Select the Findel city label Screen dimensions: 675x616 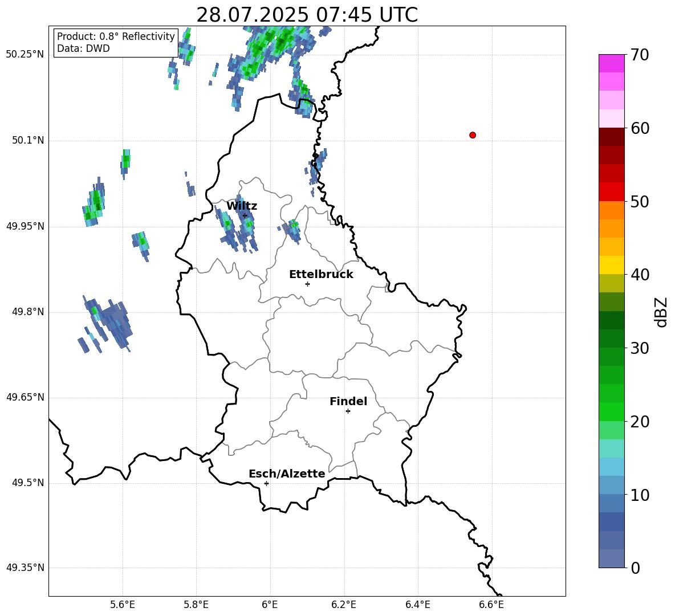coord(348,401)
